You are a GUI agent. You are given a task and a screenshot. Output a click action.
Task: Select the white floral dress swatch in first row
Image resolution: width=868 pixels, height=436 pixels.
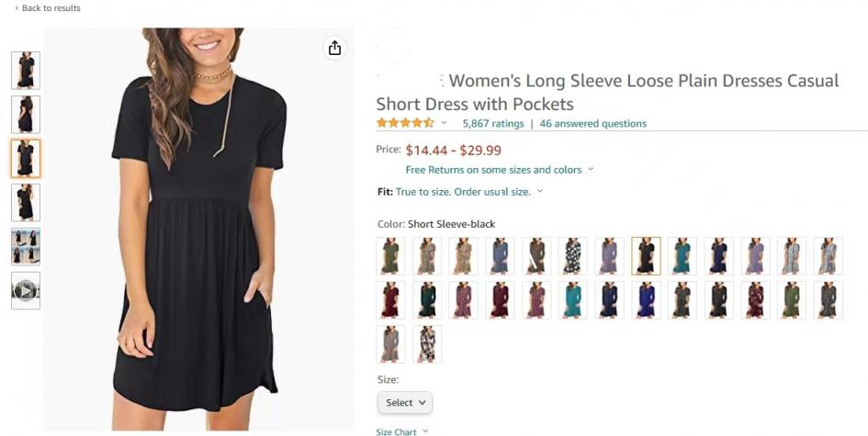pyautogui.click(x=573, y=255)
